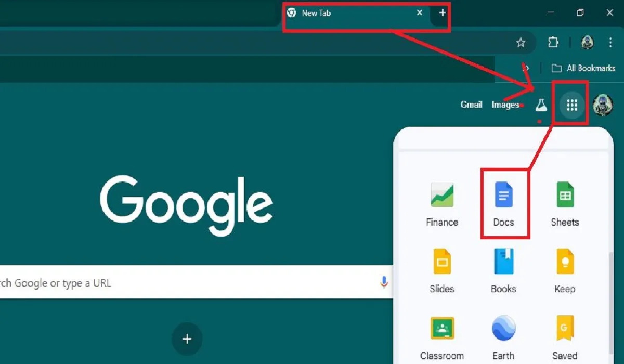Viewport: 624px width, 364px height.
Task: Open Classroom from the apps panel
Action: [442, 339]
